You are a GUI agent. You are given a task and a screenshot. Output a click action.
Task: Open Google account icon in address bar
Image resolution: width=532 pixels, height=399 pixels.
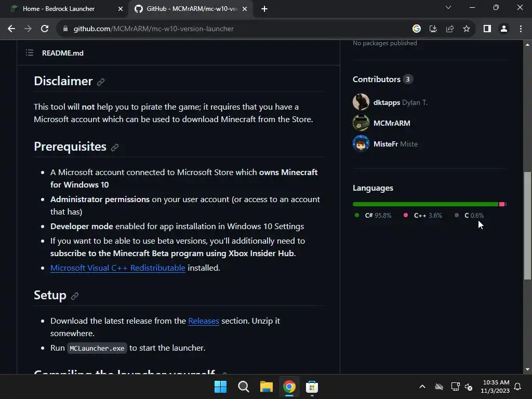pos(416,29)
